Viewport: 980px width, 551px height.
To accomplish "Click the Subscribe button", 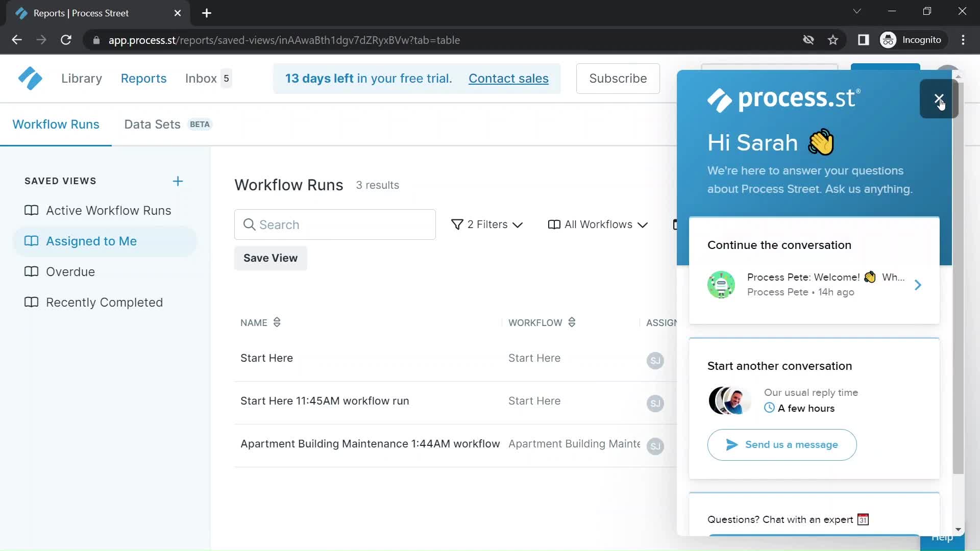I will (619, 78).
